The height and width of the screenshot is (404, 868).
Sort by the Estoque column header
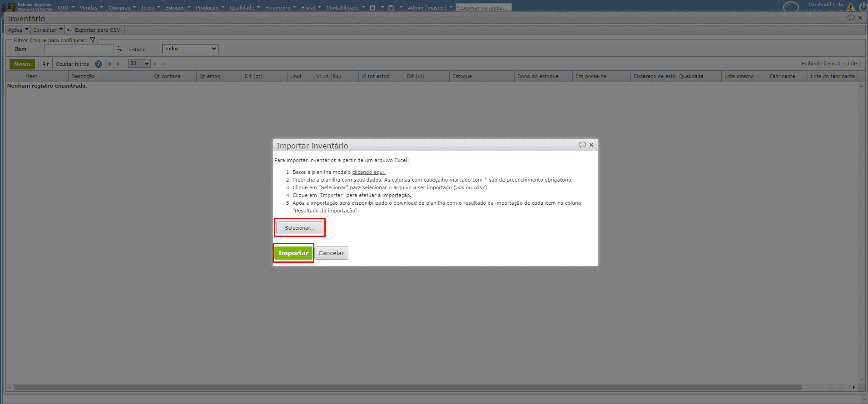point(482,76)
